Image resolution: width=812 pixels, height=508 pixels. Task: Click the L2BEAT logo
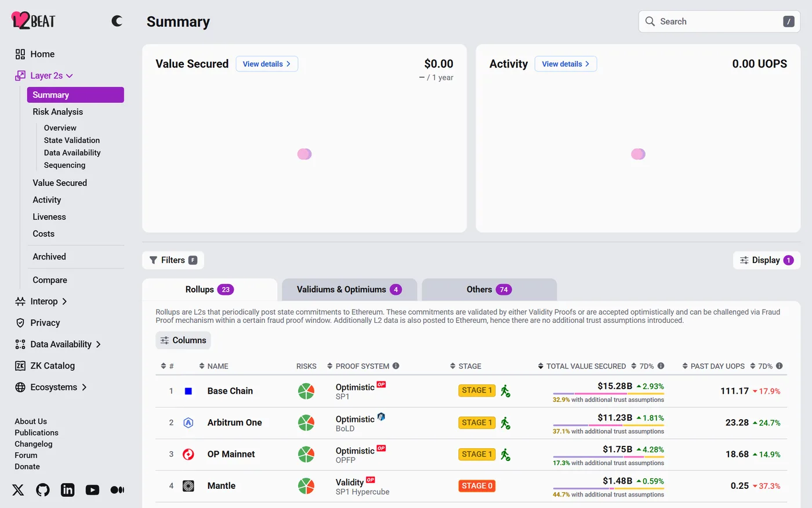33,21
